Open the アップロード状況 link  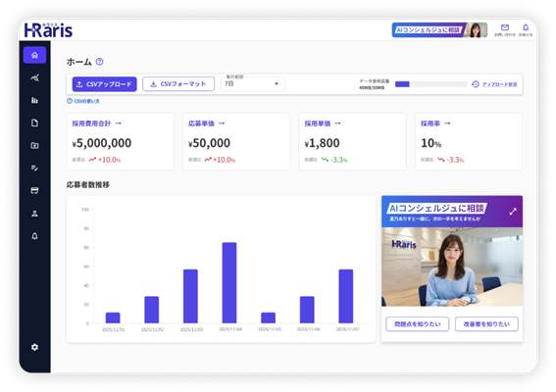(x=494, y=84)
